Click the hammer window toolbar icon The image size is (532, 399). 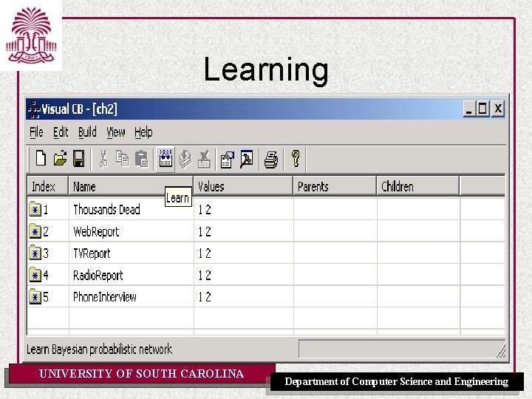point(246,159)
